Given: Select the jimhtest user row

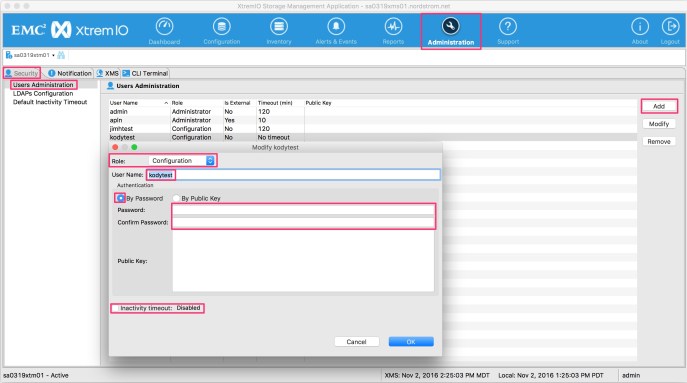Looking at the screenshot, I should [x=372, y=129].
